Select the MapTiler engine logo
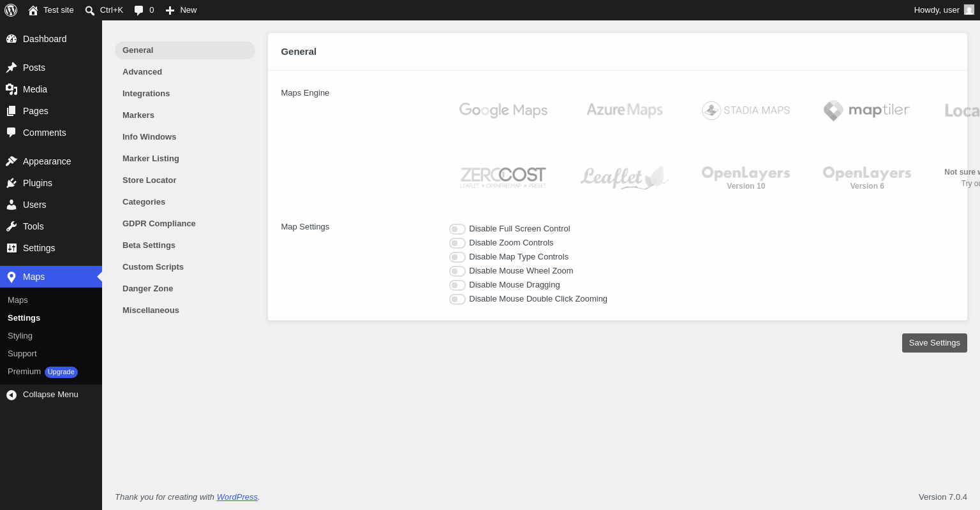980x510 pixels. tap(866, 110)
